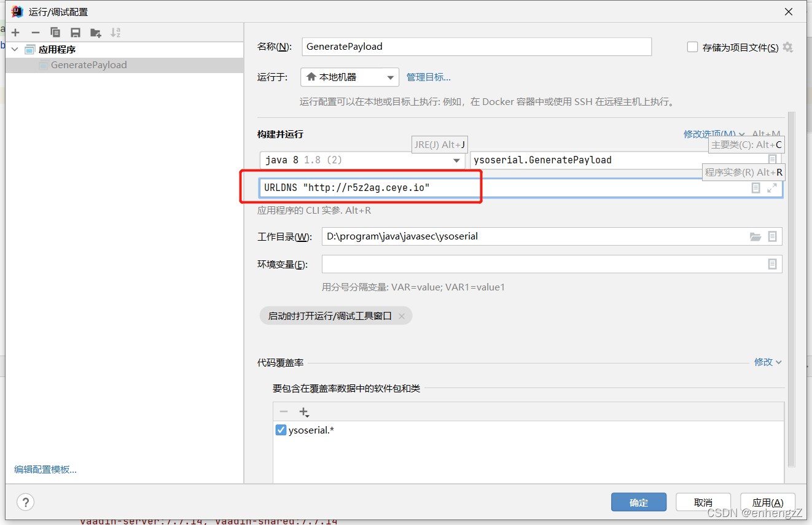Image resolution: width=812 pixels, height=525 pixels.
Task: Insert macro icon in working directory
Action: click(773, 236)
